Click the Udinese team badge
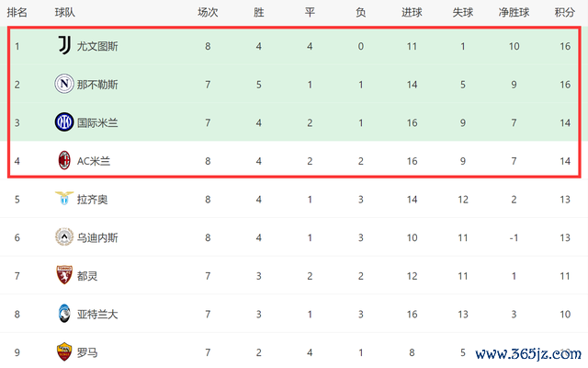This screenshot has width=588, height=368. 64,237
